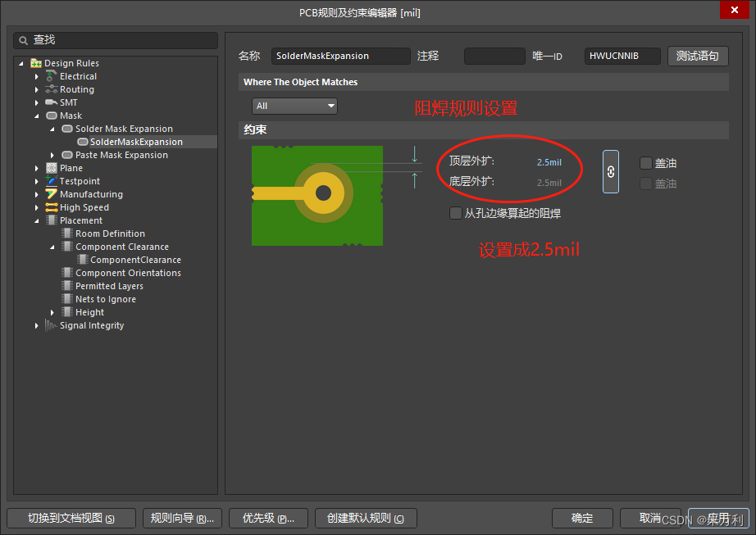756x535 pixels.
Task: Click the Electrical rule category icon
Action: tap(52, 76)
